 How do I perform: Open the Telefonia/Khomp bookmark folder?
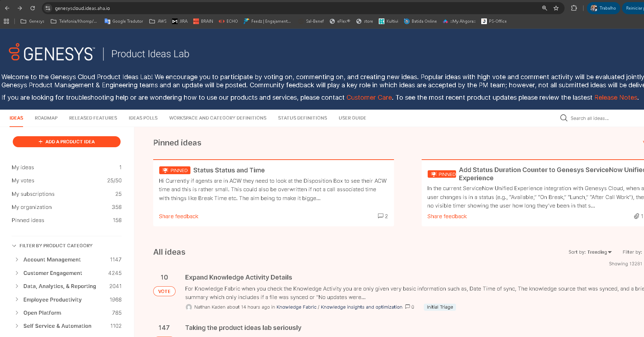click(x=74, y=21)
